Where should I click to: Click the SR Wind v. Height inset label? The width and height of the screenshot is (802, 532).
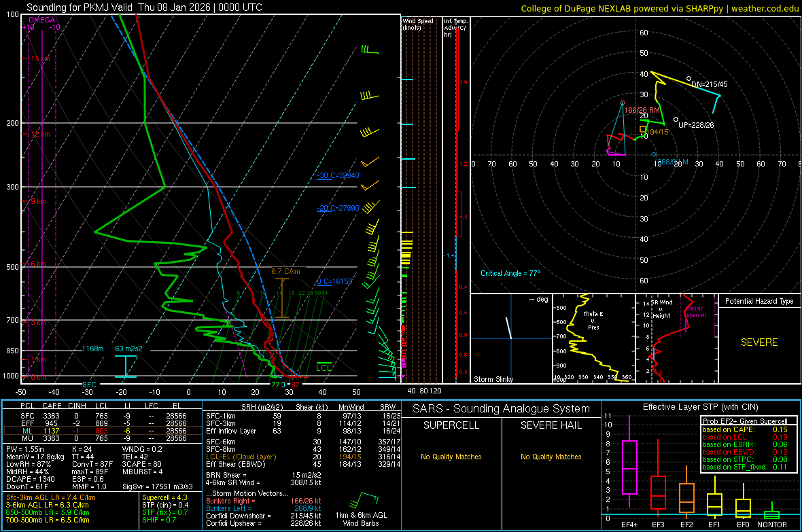pyautogui.click(x=661, y=309)
